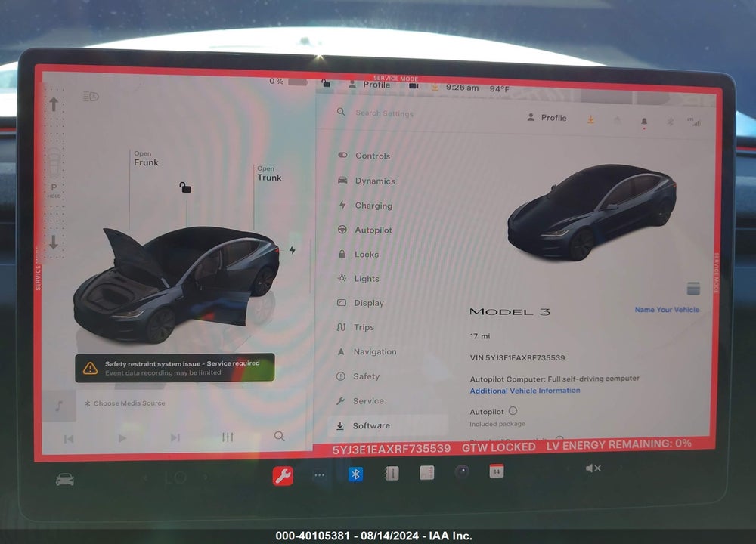Screen dimensions: 756x544
Task: Open the all apps ellipsis icon
Action: pyautogui.click(x=319, y=475)
